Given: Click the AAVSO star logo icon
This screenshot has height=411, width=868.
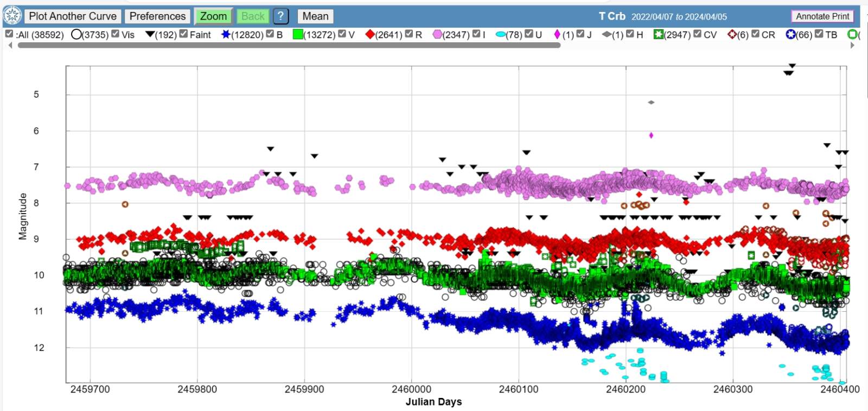Looking at the screenshot, I should pyautogui.click(x=12, y=16).
